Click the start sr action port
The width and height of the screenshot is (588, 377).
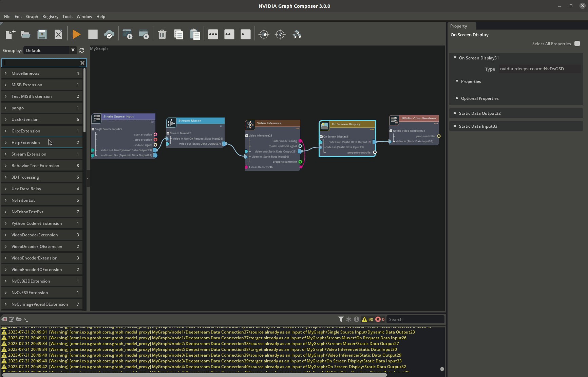click(155, 134)
